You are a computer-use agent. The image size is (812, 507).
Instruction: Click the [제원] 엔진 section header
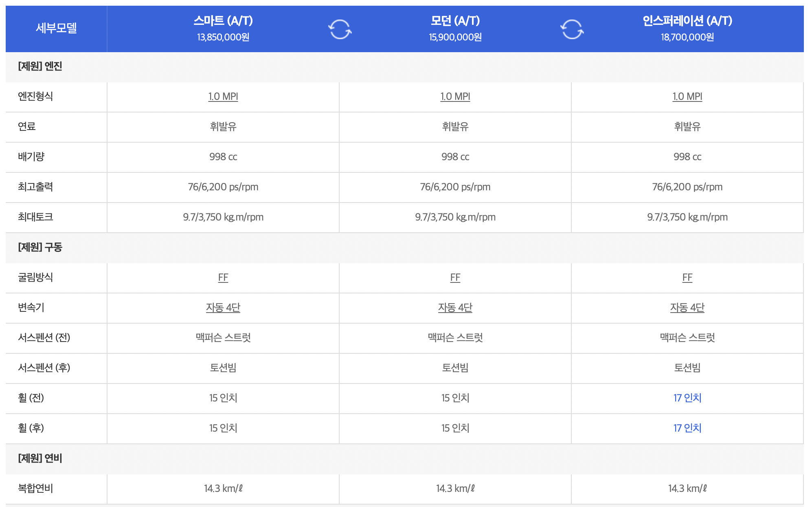pyautogui.click(x=40, y=66)
